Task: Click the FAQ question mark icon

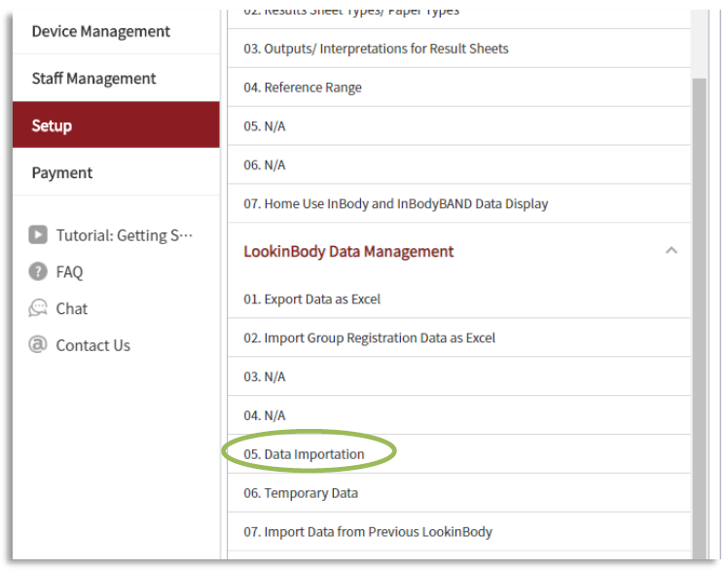Action: pyautogui.click(x=38, y=271)
